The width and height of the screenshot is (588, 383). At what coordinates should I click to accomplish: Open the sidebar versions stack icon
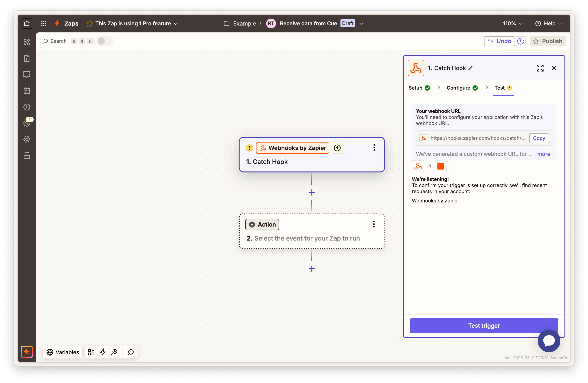(x=27, y=155)
